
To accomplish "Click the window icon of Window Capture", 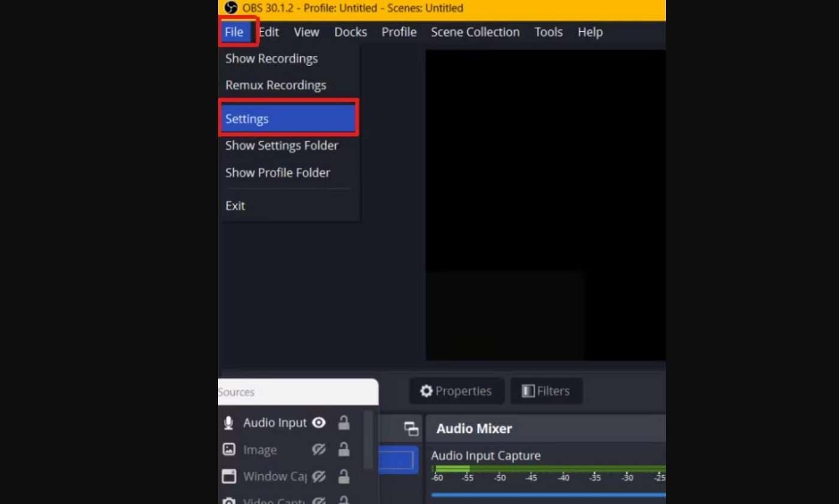I will 229,476.
